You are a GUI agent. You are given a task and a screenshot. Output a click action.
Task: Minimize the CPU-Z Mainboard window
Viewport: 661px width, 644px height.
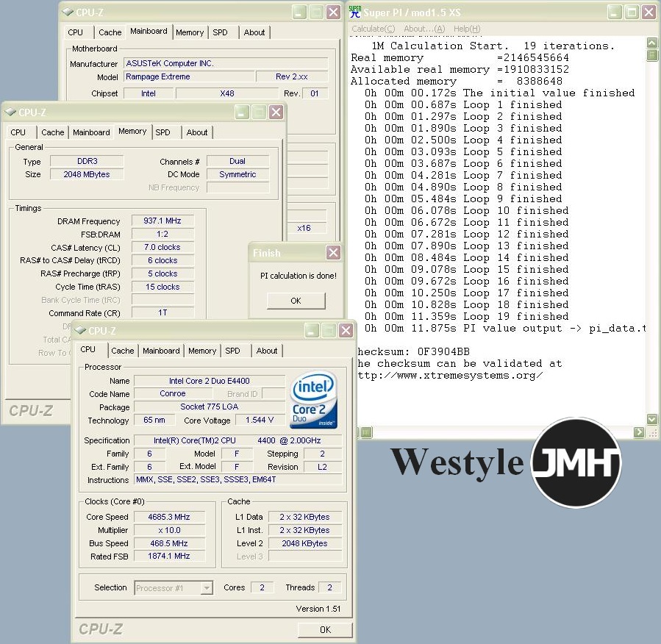pos(299,12)
